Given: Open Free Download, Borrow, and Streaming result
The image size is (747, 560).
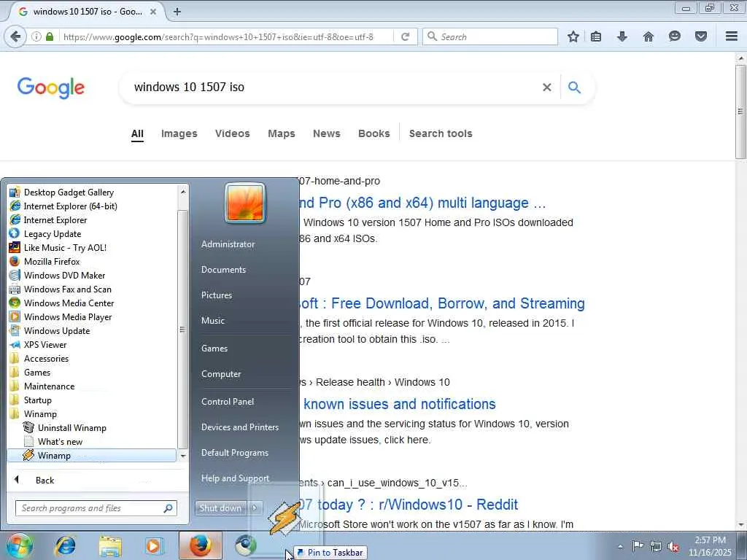Looking at the screenshot, I should click(441, 303).
